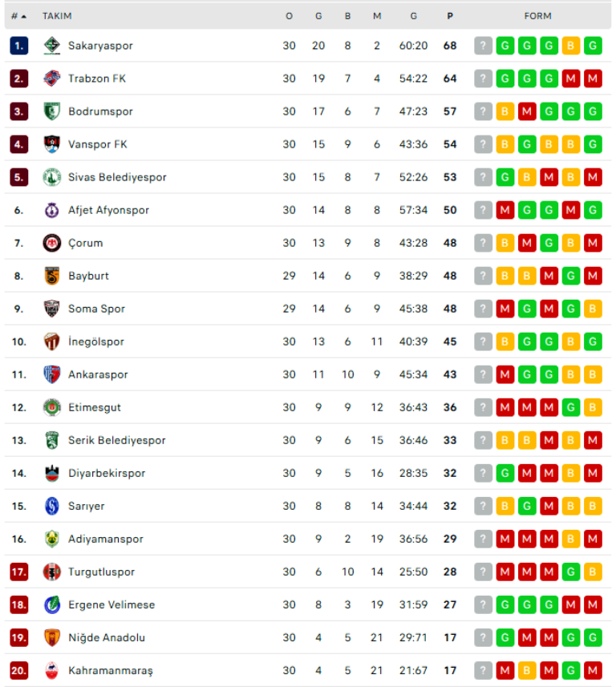
Task: Open the Kahramanmaraş team page link
Action: coord(111,670)
